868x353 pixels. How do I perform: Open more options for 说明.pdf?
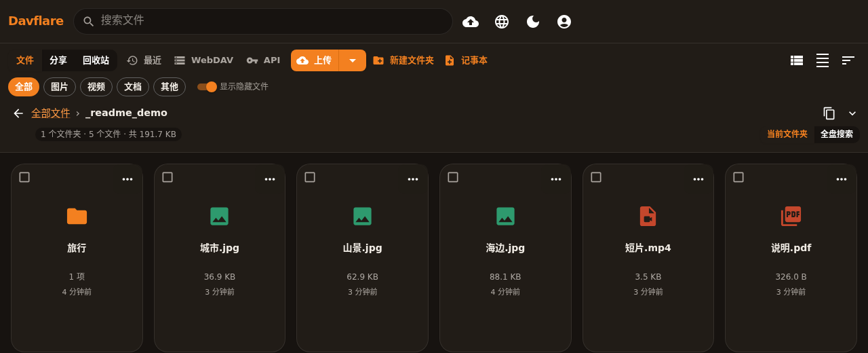pyautogui.click(x=842, y=179)
